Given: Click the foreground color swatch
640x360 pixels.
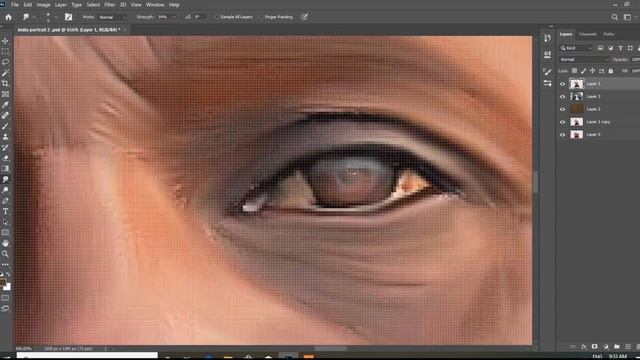Looking at the screenshot, I should 3,282.
